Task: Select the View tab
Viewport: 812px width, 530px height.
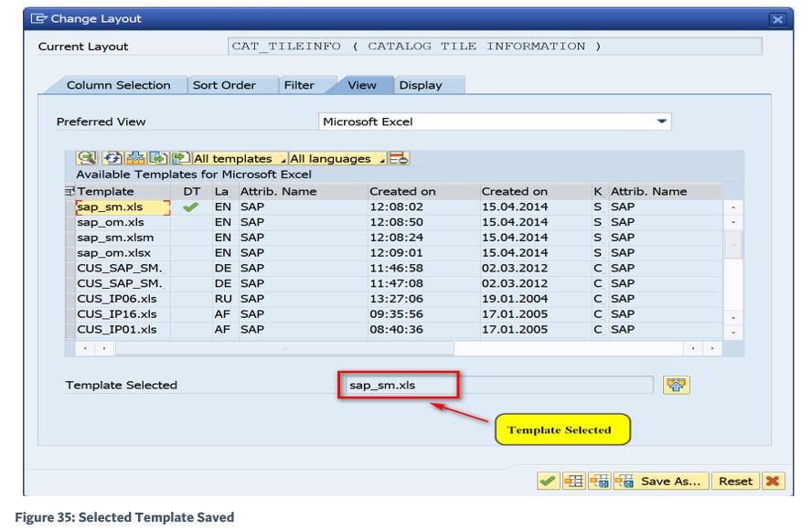Action: (x=362, y=85)
